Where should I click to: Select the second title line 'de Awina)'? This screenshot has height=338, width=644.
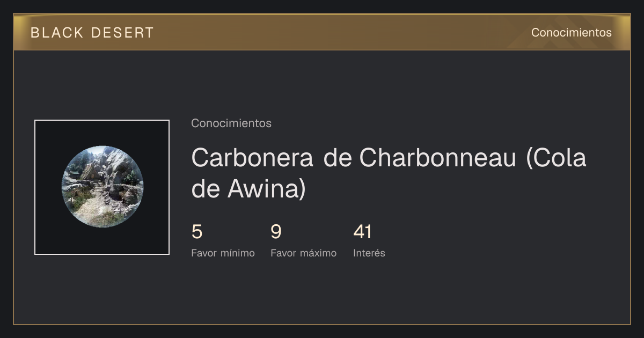coord(248,189)
